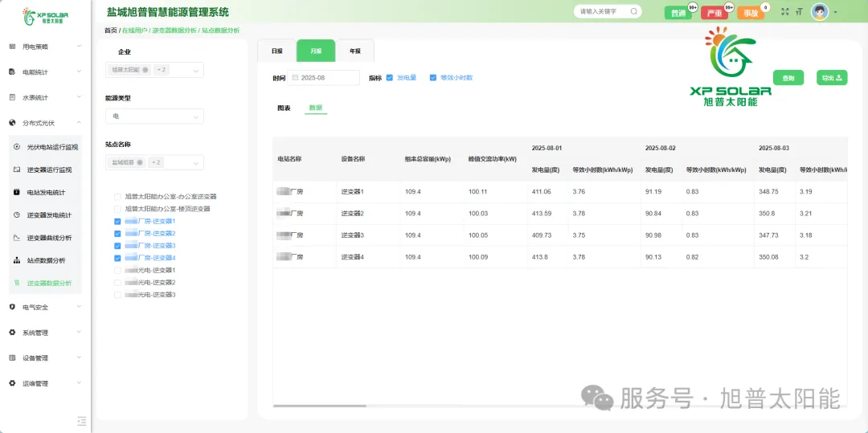The width and height of the screenshot is (868, 433).
Task: Click the calendar icon in the date field
Action: (x=295, y=78)
